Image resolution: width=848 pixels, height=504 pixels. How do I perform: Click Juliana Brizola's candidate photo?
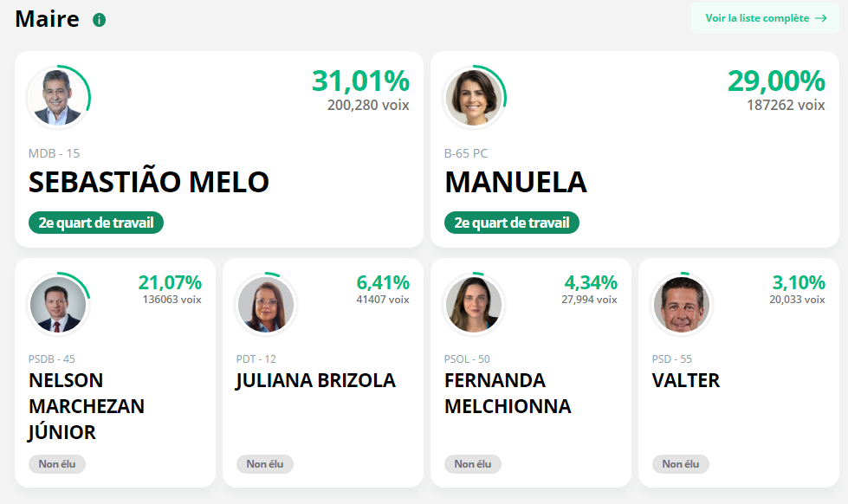pos(266,304)
